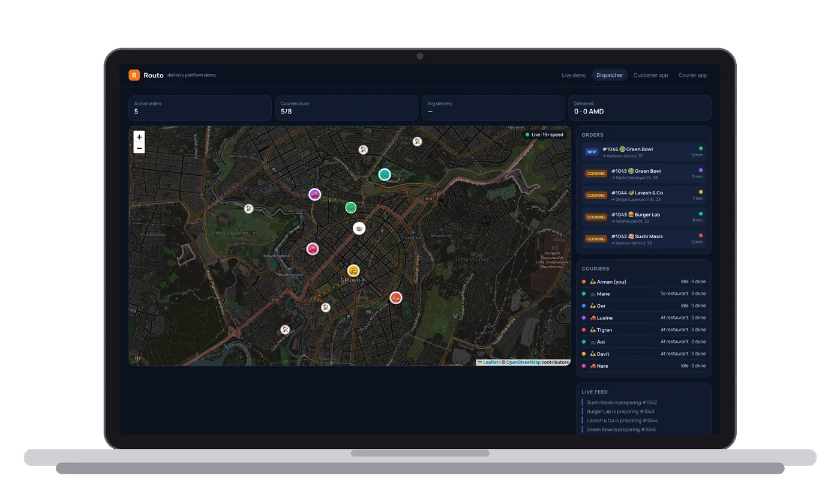Switch to the Dispatcher tab
Viewport: 840px width, 504px height.
(x=610, y=75)
